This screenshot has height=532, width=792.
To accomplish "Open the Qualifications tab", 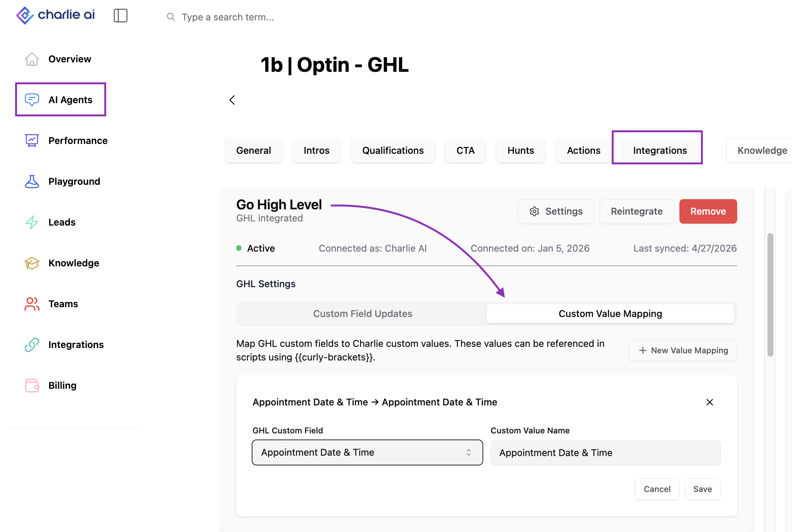I will click(393, 150).
